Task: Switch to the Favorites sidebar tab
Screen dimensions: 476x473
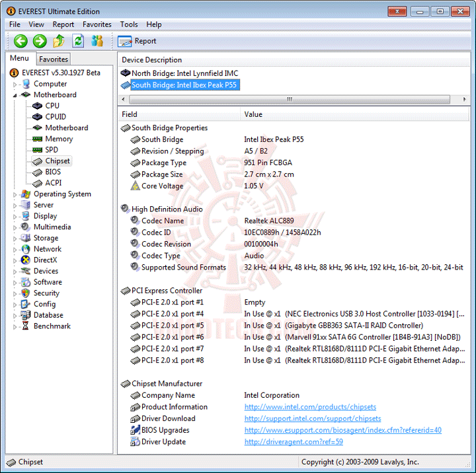Action: coord(54,59)
